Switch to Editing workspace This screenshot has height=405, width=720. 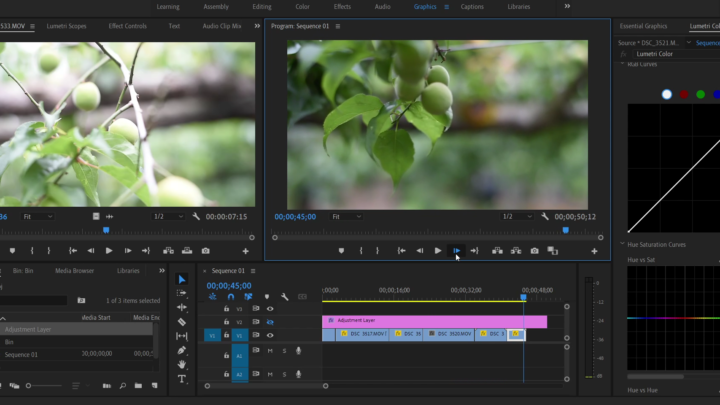click(262, 7)
